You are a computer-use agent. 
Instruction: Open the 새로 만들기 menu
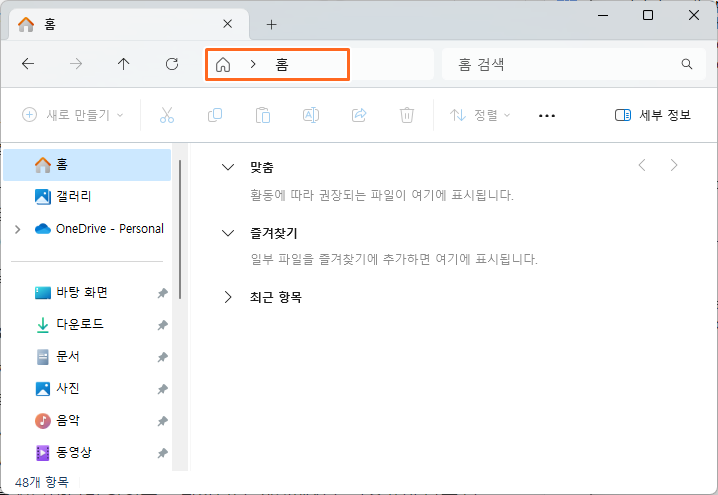(x=73, y=114)
